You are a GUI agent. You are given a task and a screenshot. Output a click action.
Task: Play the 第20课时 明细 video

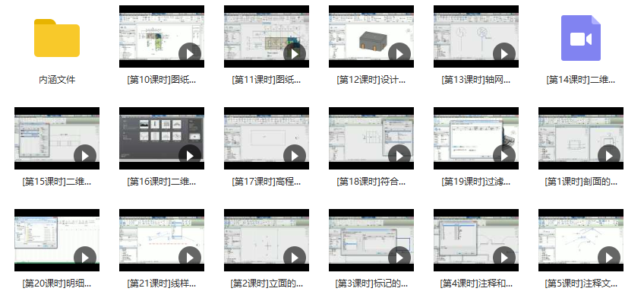coord(85,258)
